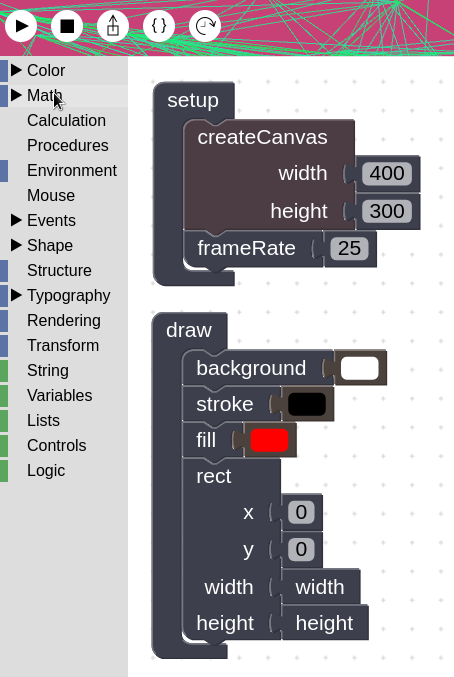The image size is (454, 677).
Task: Open the white background color swatch
Action: [359, 368]
